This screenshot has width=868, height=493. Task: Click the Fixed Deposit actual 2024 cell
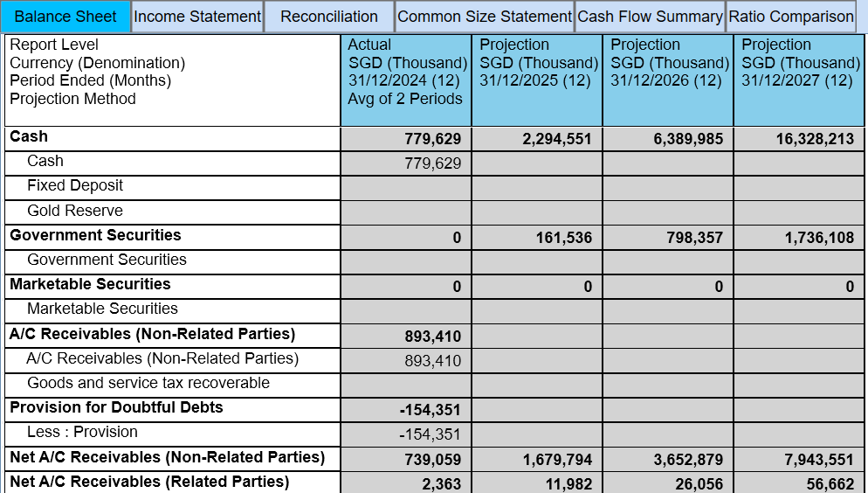click(405, 187)
